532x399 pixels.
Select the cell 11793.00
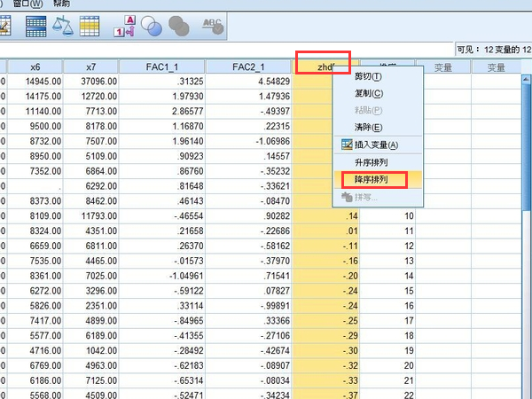91,215
